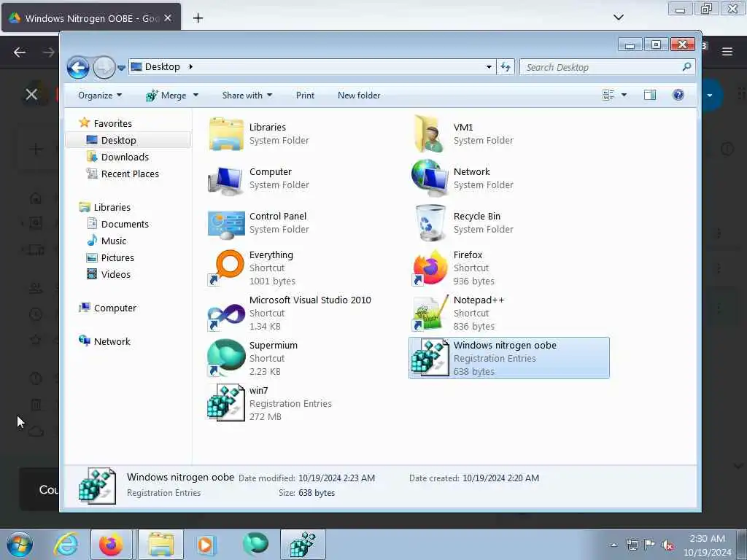Open the Start menu orb
Screen dimensions: 747x560
20,545
